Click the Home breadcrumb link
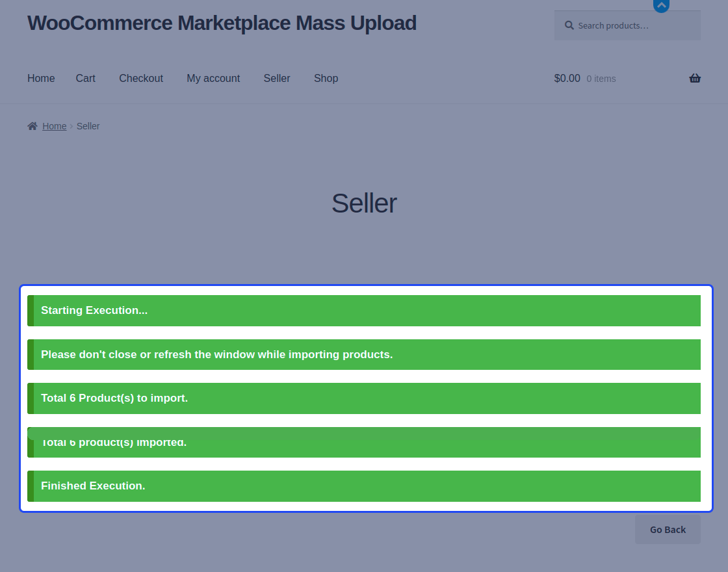728x572 pixels. [54, 125]
